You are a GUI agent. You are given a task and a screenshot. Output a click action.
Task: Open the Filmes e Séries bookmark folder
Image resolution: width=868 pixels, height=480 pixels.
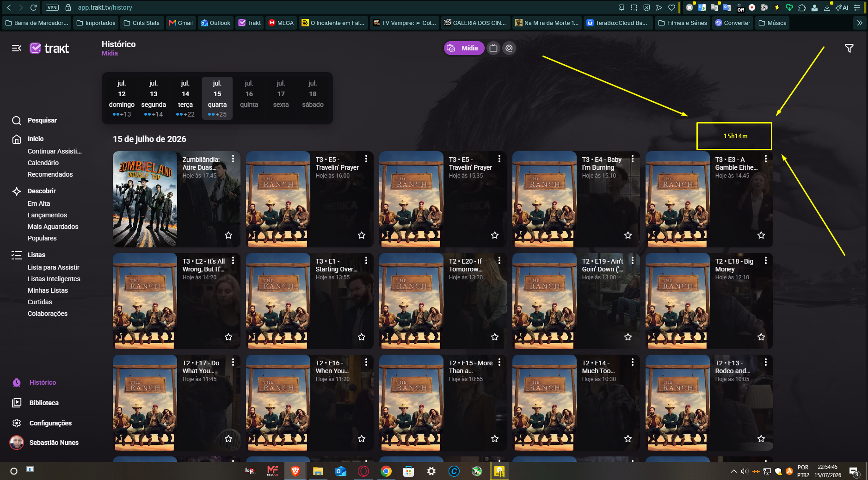[683, 23]
